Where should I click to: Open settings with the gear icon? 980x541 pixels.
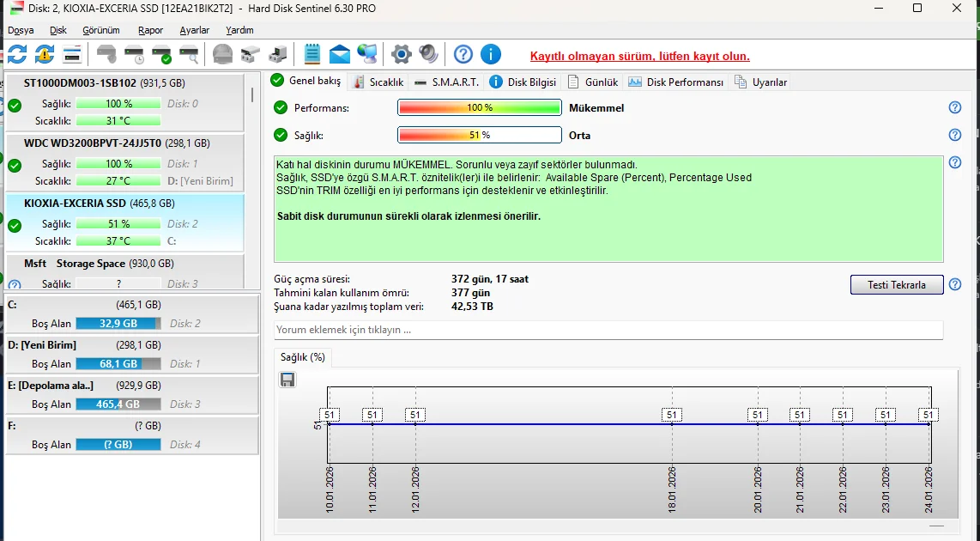402,55
